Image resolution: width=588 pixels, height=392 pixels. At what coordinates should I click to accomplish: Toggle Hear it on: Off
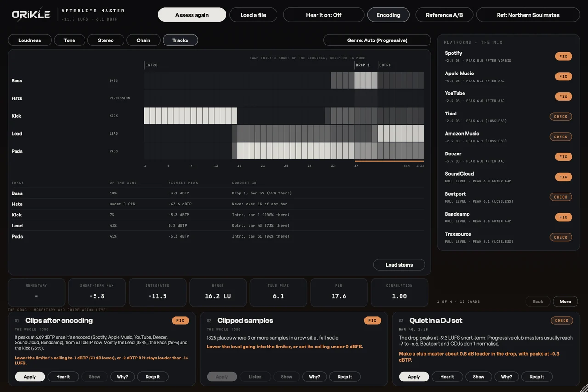pos(324,15)
